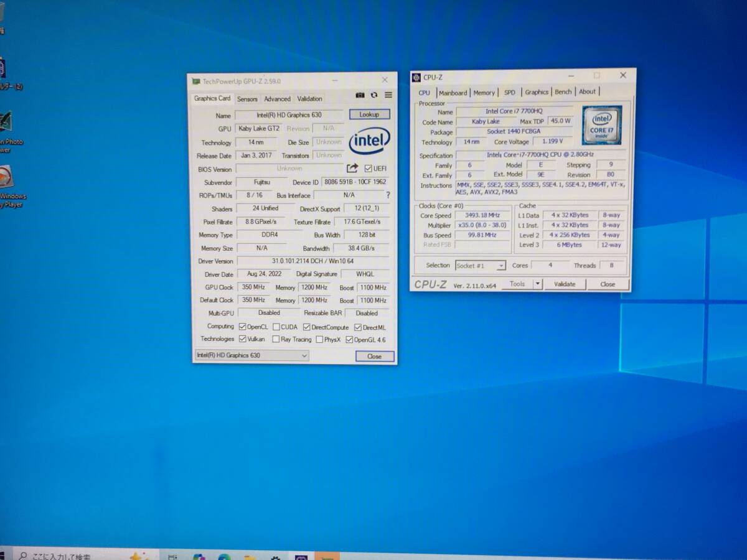
Task: Click the 128 bit bus width value
Action: [x=367, y=235]
